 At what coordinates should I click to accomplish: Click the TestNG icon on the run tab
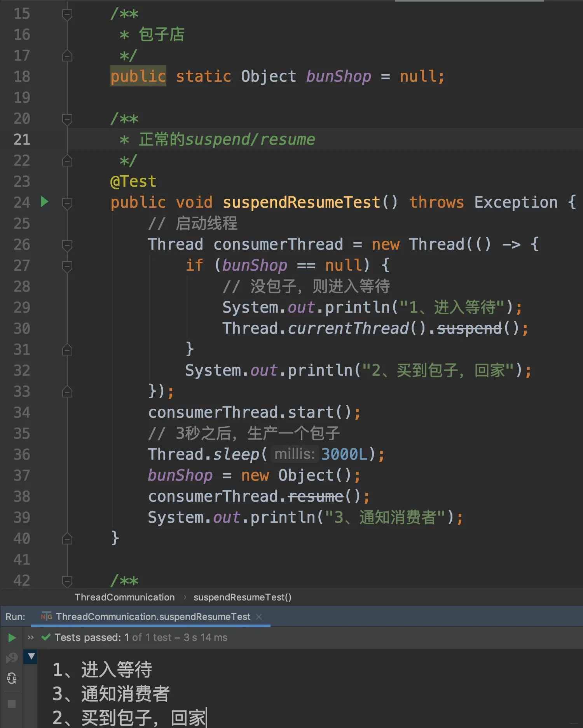tap(46, 616)
